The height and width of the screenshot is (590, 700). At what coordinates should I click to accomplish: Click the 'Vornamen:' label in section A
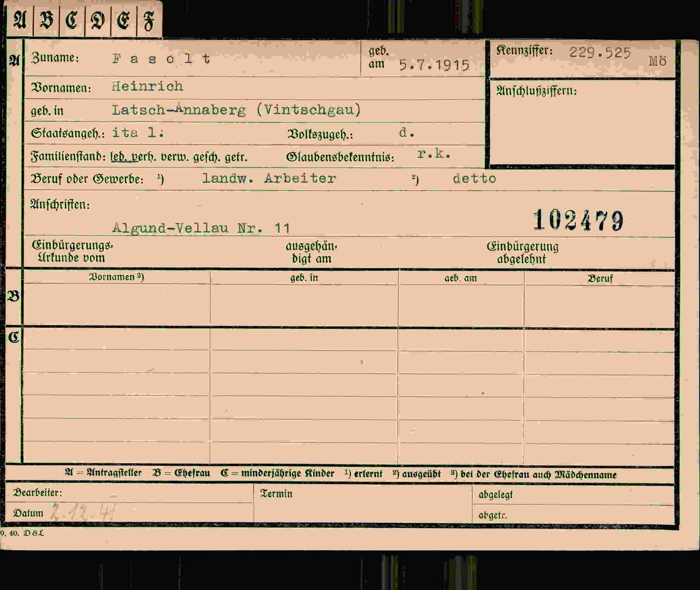[61, 88]
